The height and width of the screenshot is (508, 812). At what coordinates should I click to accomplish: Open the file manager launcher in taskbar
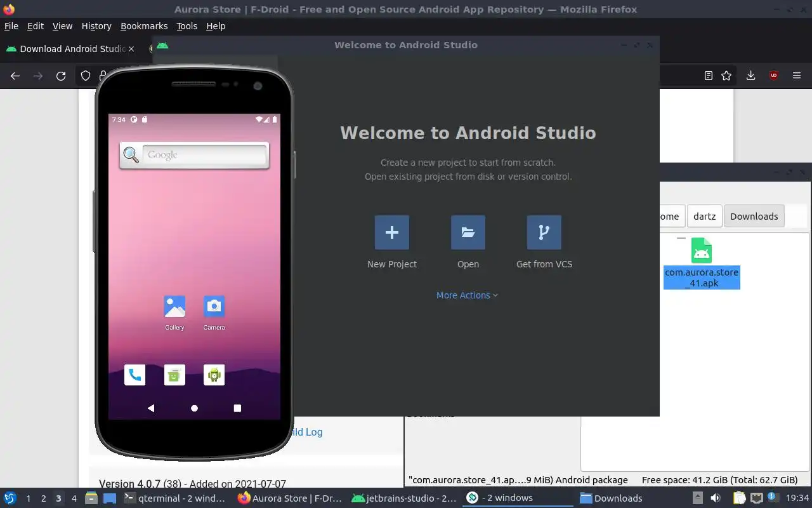click(x=91, y=498)
